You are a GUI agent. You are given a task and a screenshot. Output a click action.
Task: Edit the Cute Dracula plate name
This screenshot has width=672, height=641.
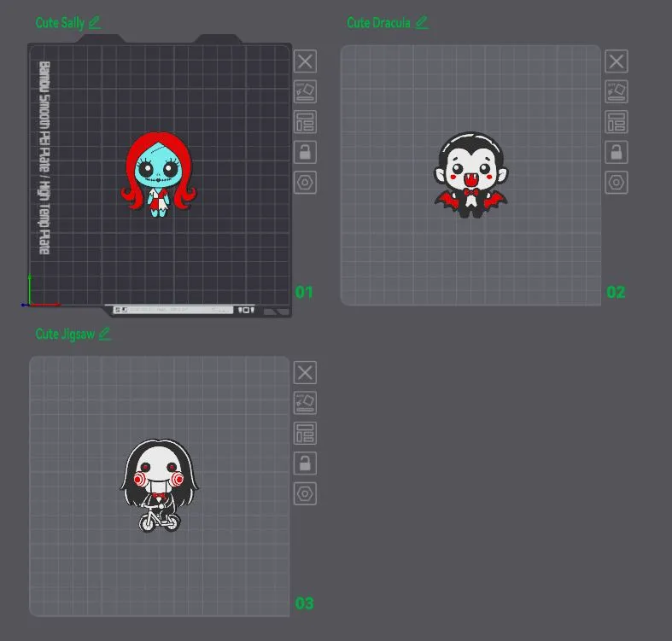click(x=422, y=22)
